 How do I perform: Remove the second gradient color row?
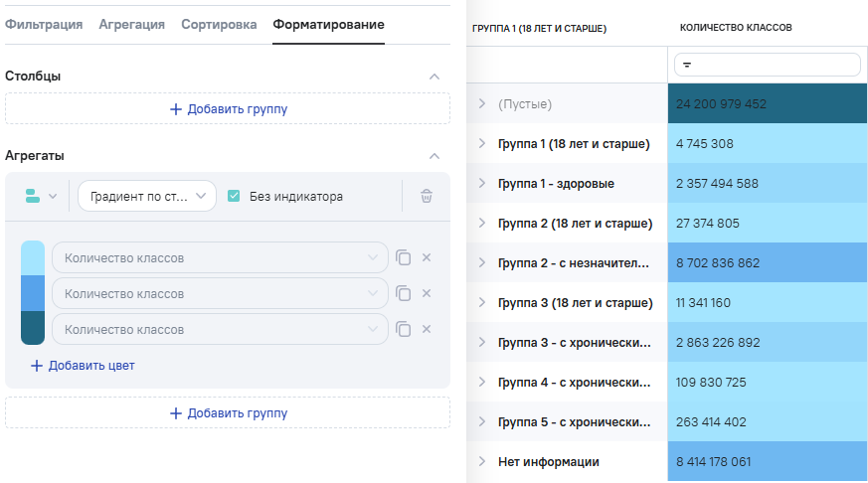(x=427, y=294)
